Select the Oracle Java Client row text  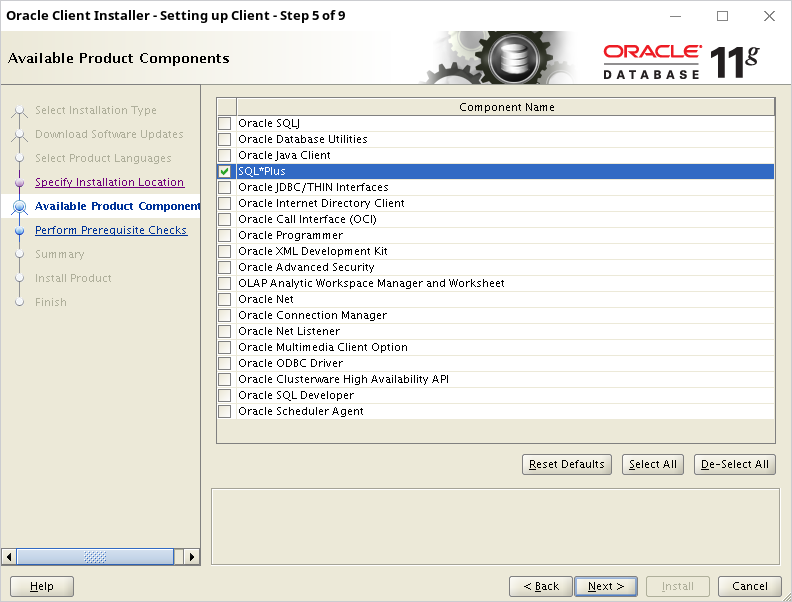pyautogui.click(x=284, y=155)
